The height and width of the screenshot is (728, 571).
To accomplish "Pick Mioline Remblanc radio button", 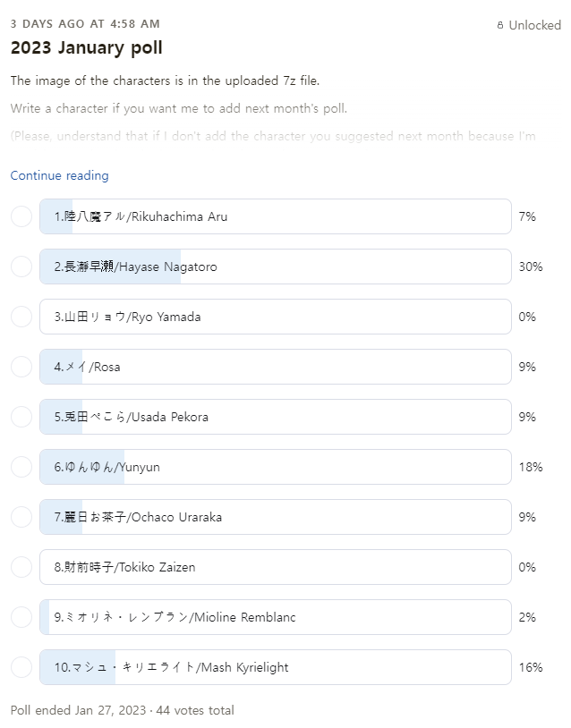I will pos(21,617).
